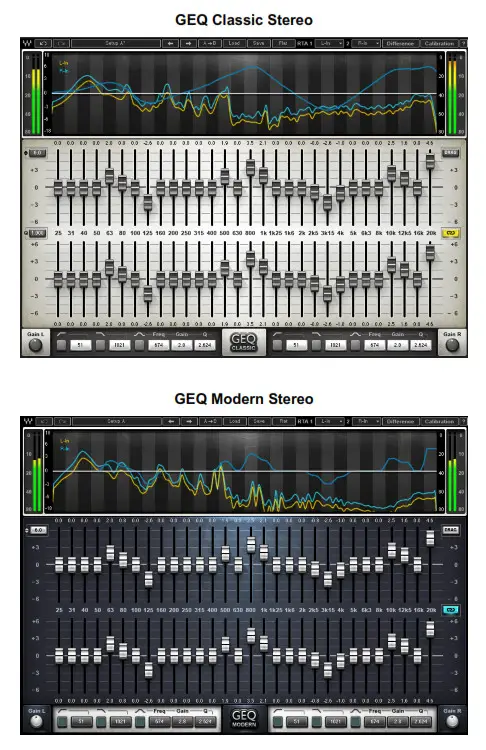The width and height of the screenshot is (486, 750).
Task: Adjust 6.0 range stepper in GEQ Modern
Action: (38, 530)
